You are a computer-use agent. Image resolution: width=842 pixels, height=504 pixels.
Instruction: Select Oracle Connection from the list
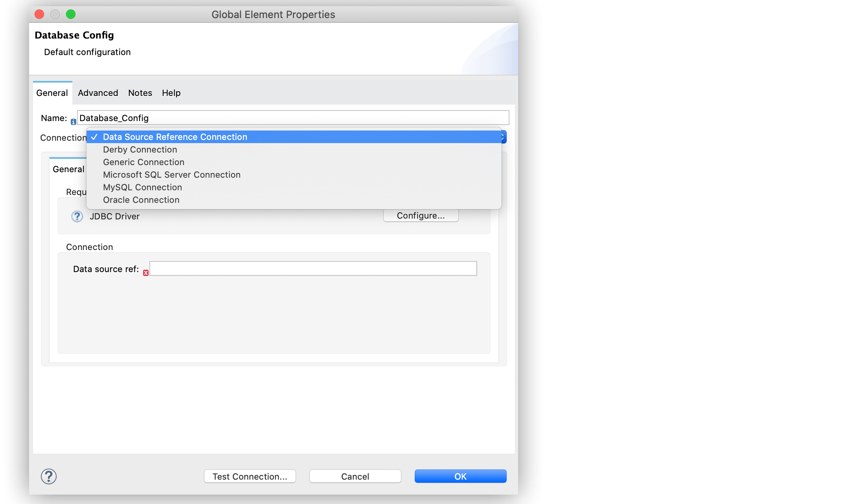(x=141, y=200)
